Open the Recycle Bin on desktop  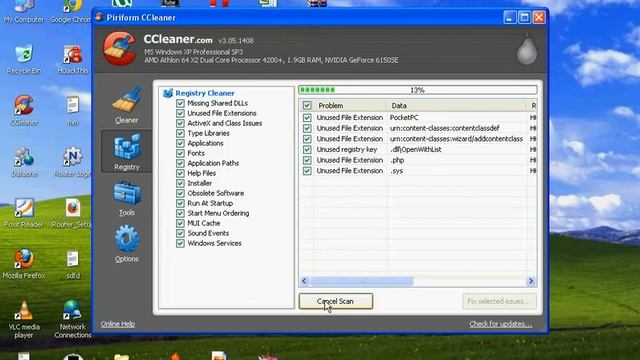pyautogui.click(x=24, y=60)
